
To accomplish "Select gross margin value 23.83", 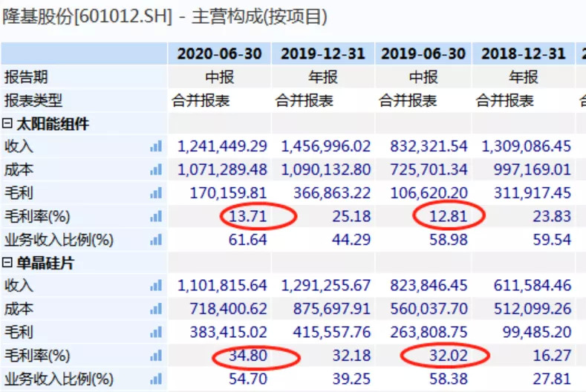I will pyautogui.click(x=552, y=216).
